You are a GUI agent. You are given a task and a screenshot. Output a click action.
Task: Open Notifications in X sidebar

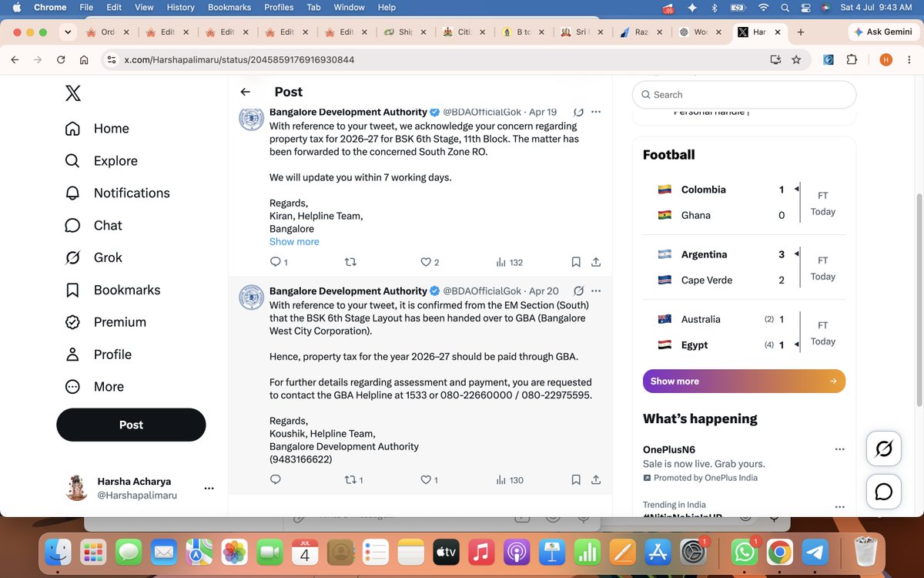click(117, 193)
